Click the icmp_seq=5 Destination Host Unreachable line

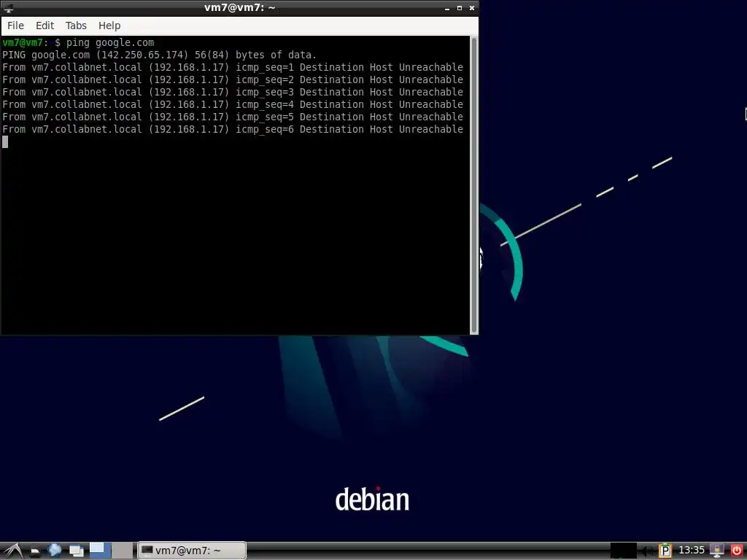click(233, 117)
